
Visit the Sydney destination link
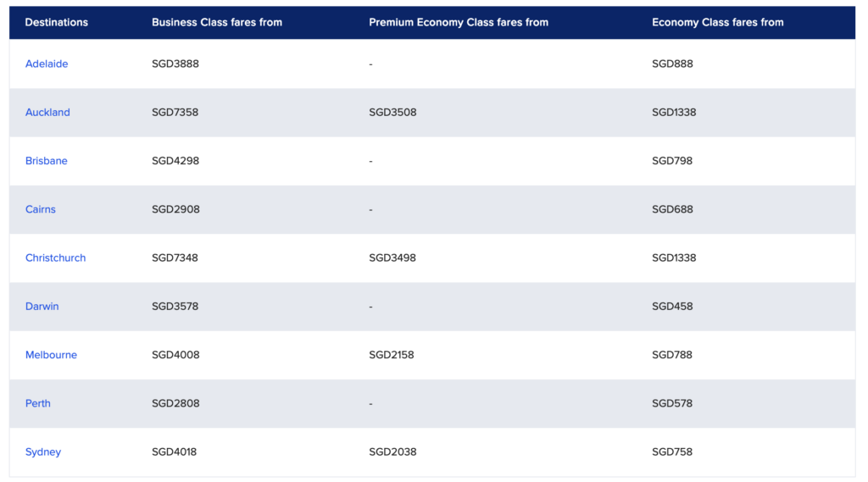[x=42, y=452]
